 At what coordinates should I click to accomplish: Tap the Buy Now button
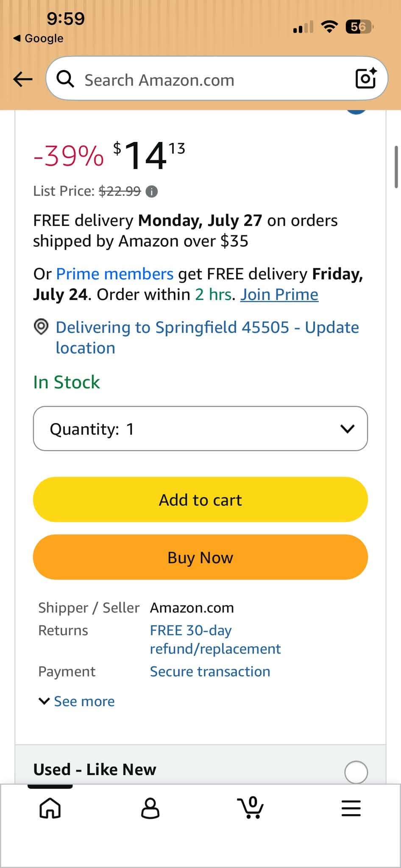tap(200, 557)
